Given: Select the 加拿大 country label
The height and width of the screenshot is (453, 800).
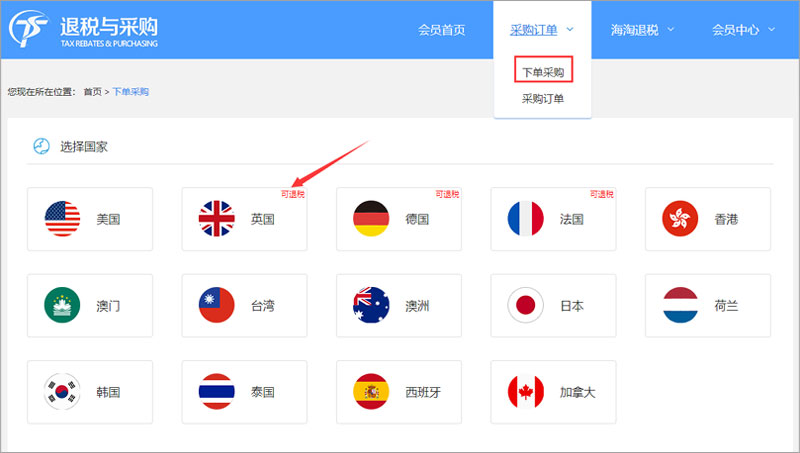Looking at the screenshot, I should point(578,392).
